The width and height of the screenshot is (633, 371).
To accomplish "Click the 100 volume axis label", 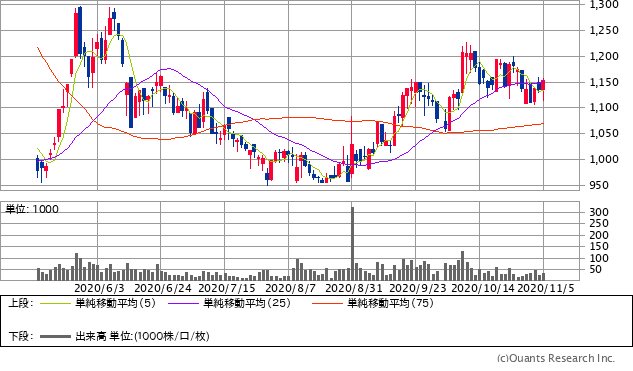I will [x=599, y=258].
